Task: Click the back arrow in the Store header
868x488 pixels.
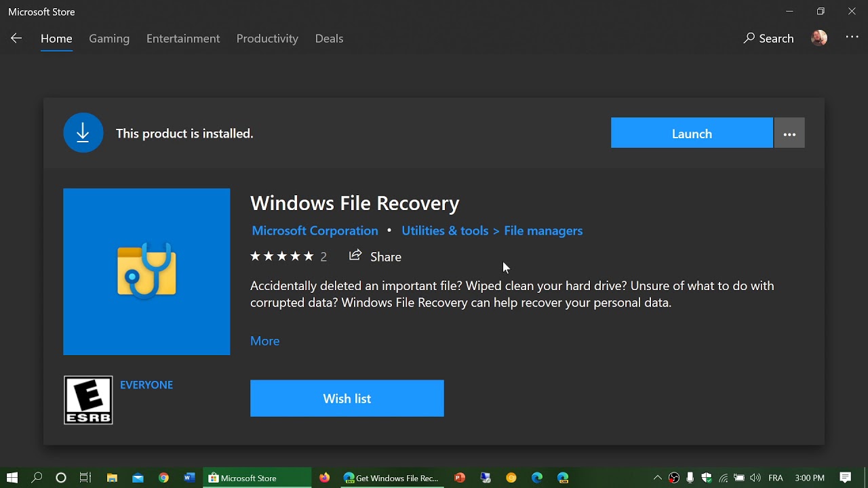Action: [16, 39]
